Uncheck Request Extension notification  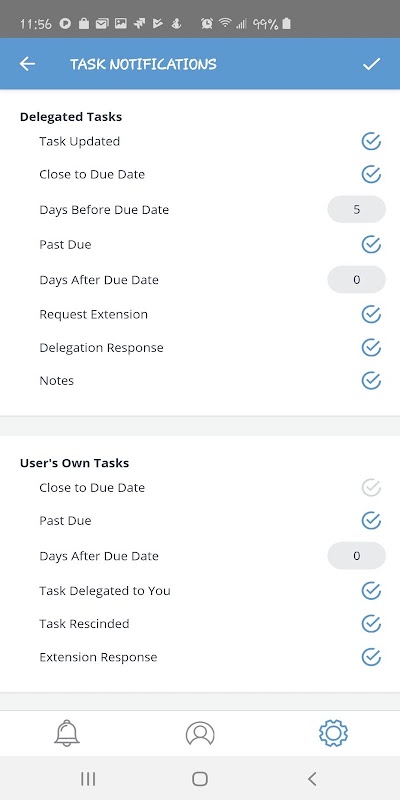371,314
